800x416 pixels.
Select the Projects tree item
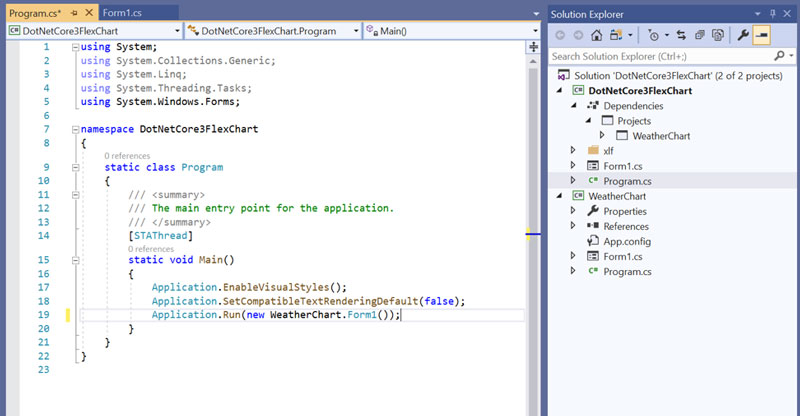pos(634,121)
